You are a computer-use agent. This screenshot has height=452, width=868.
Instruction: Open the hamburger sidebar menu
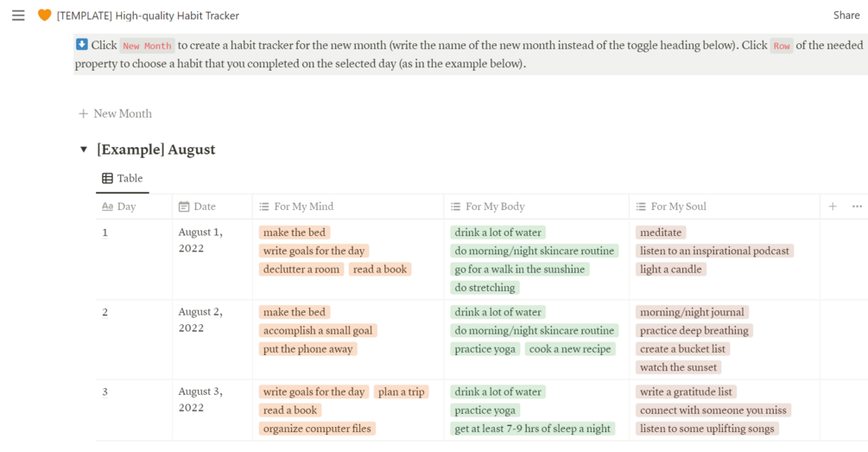coord(18,16)
